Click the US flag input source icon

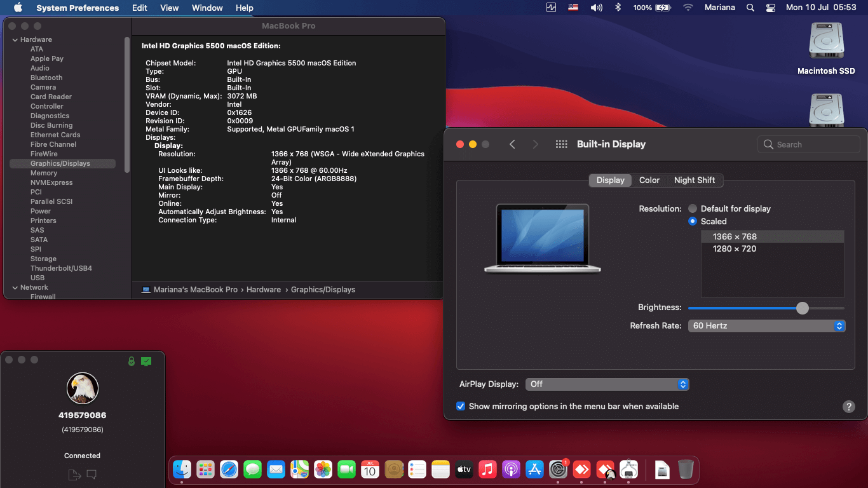[x=574, y=8]
